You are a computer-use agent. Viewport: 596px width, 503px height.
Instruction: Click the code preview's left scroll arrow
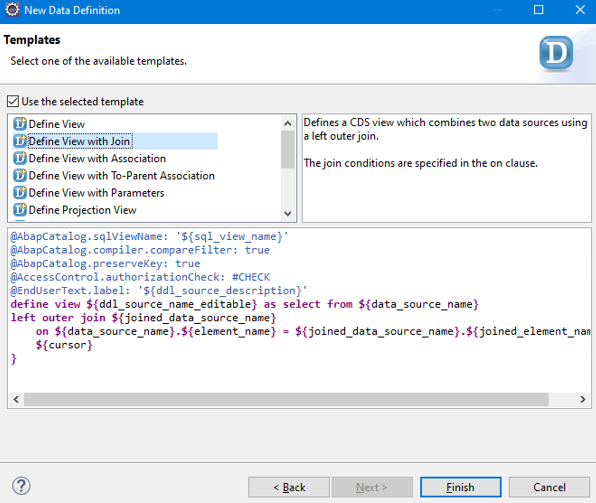16,399
